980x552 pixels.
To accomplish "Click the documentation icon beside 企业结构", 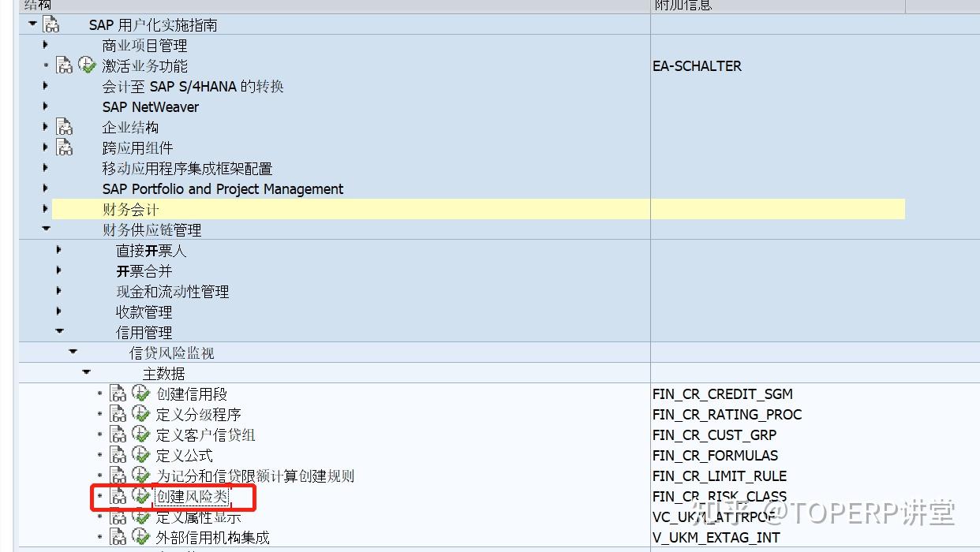I will pos(64,126).
